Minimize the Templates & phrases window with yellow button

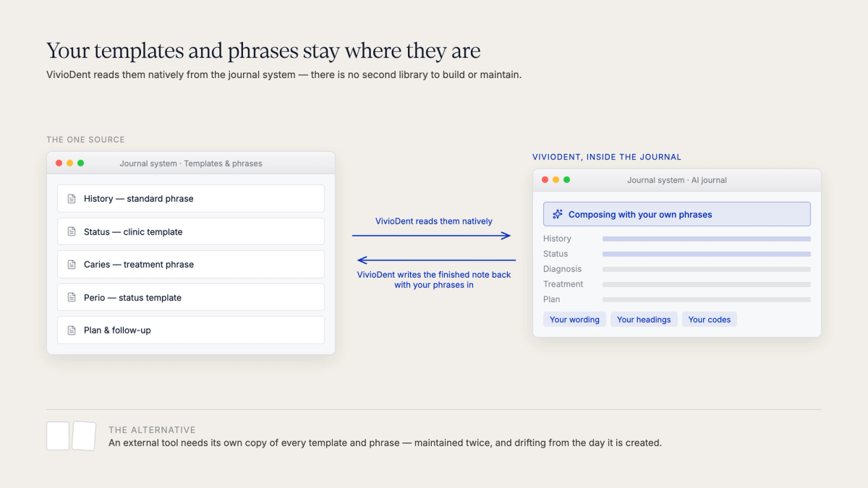click(x=70, y=163)
